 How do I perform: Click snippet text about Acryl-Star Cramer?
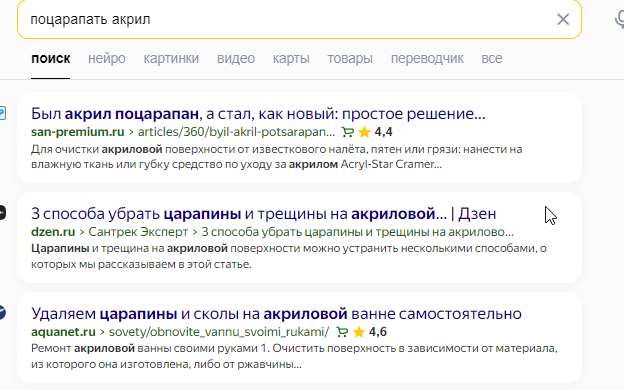click(x=277, y=157)
